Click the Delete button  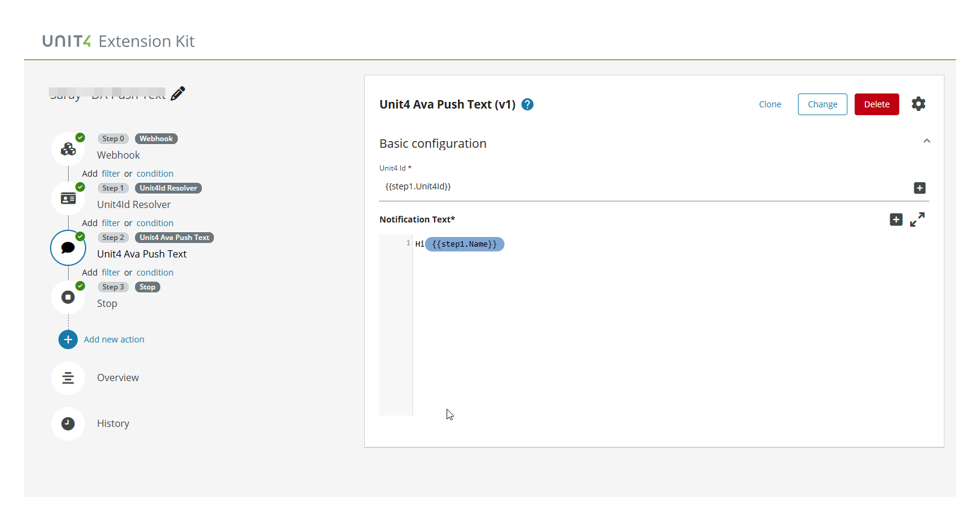(876, 104)
